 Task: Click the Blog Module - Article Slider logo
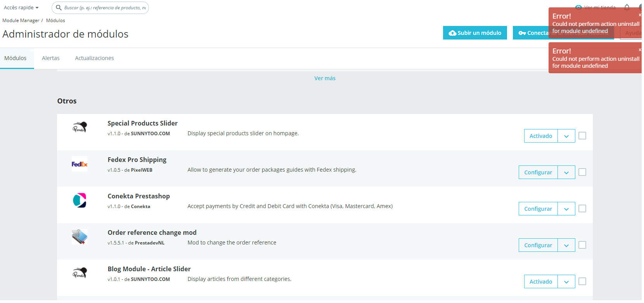(80, 273)
